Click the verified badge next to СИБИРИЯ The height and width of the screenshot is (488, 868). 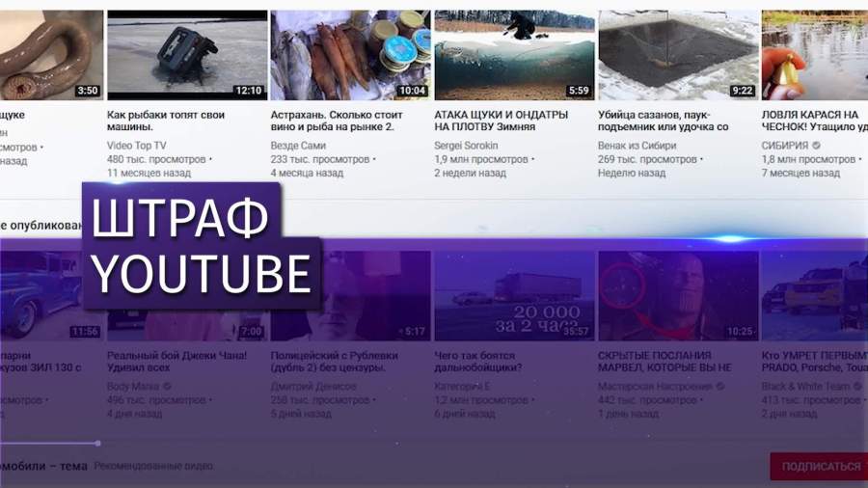point(816,146)
